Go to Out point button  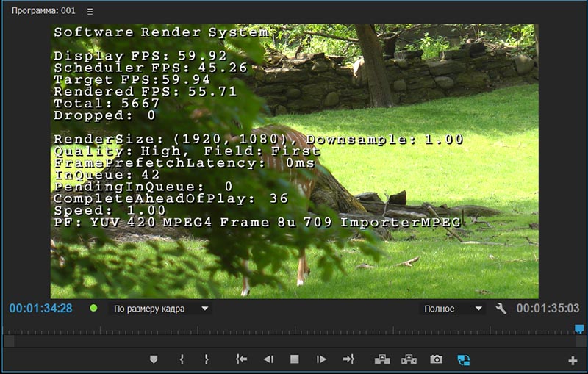click(348, 359)
